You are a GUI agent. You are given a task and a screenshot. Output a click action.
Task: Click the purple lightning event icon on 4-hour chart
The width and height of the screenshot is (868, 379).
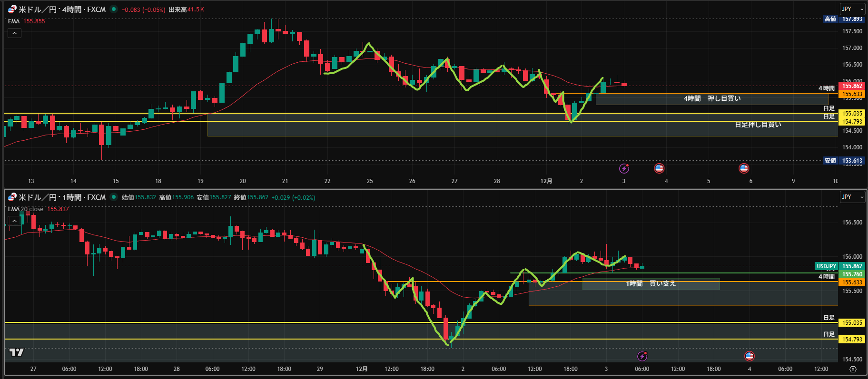pyautogui.click(x=624, y=168)
